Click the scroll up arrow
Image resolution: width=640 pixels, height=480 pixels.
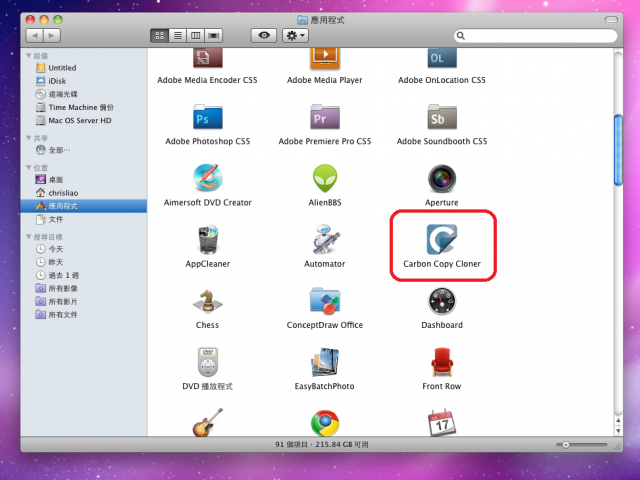point(618,420)
